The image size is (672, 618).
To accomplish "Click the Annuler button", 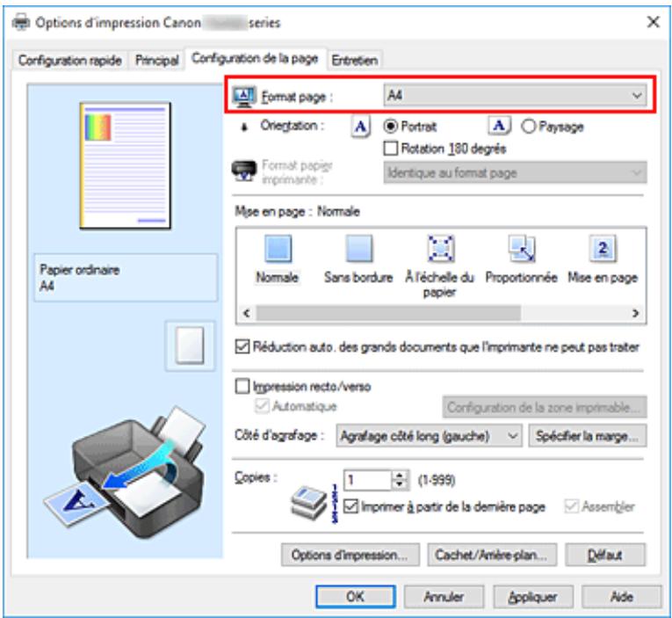I will [444, 597].
